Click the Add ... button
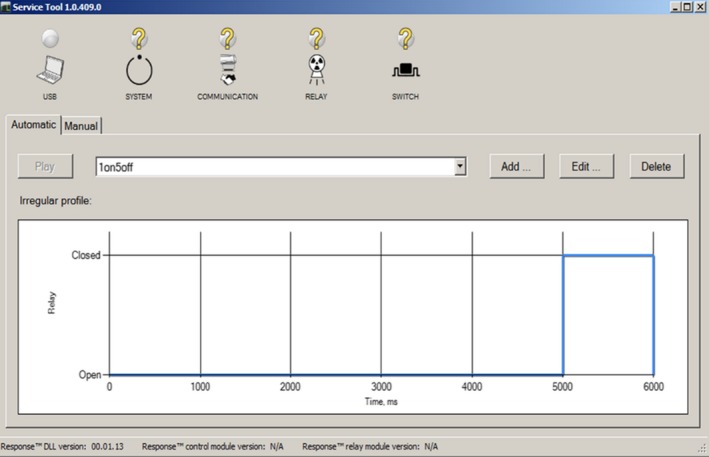This screenshot has height=457, width=709. [x=516, y=167]
